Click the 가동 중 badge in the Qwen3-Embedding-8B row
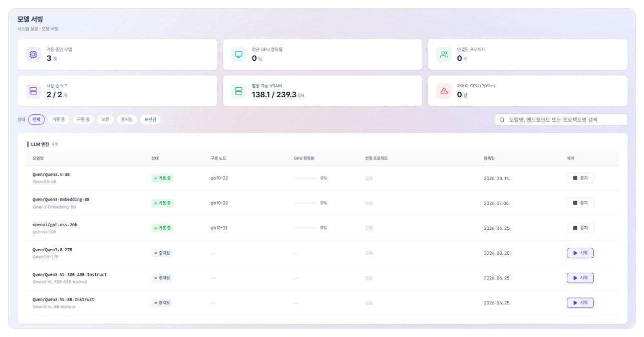This screenshot has height=337, width=644. tap(163, 203)
